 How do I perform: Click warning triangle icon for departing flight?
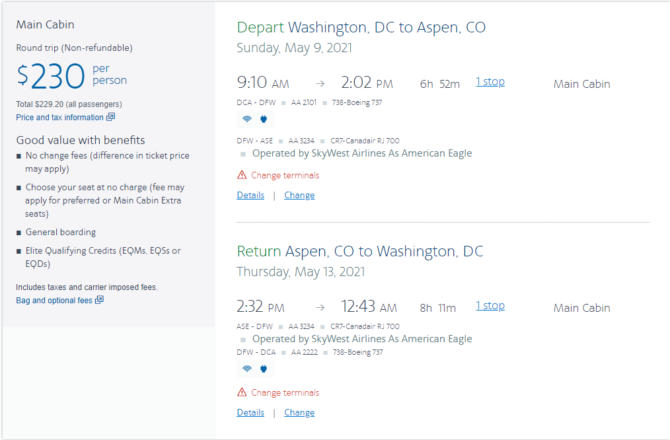(242, 175)
